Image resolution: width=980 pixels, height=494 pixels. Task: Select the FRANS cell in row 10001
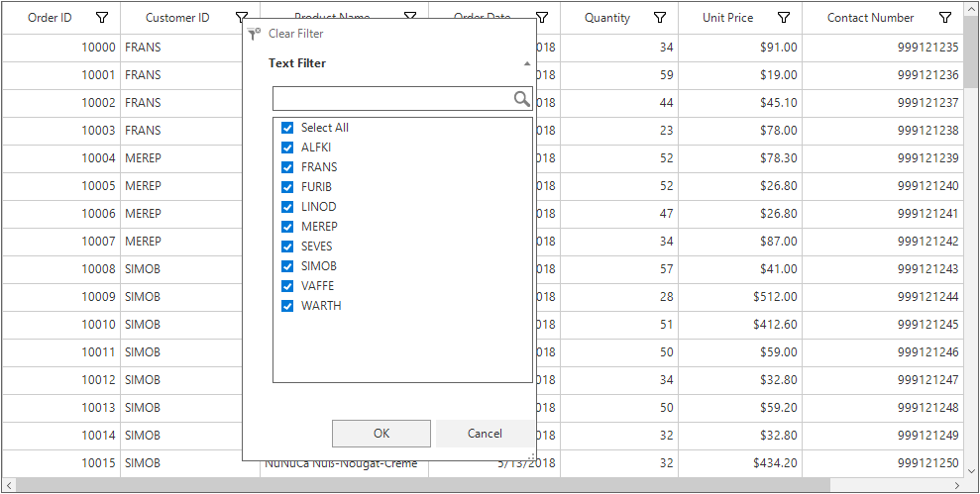[x=181, y=75]
